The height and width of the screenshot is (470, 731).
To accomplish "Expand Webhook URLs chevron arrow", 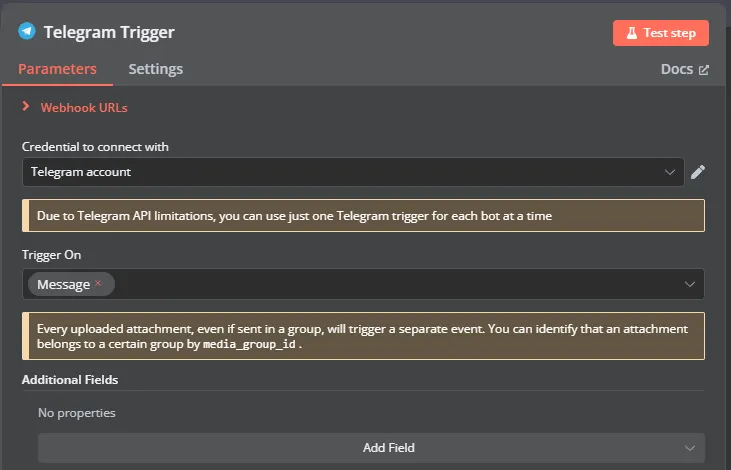I will click(x=26, y=107).
